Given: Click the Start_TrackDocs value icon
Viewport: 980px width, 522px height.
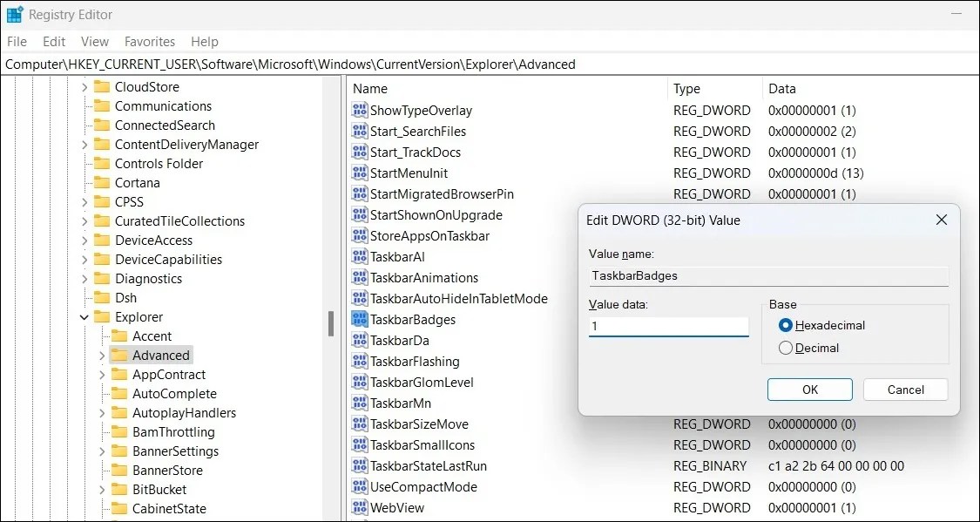Looking at the screenshot, I should click(360, 152).
